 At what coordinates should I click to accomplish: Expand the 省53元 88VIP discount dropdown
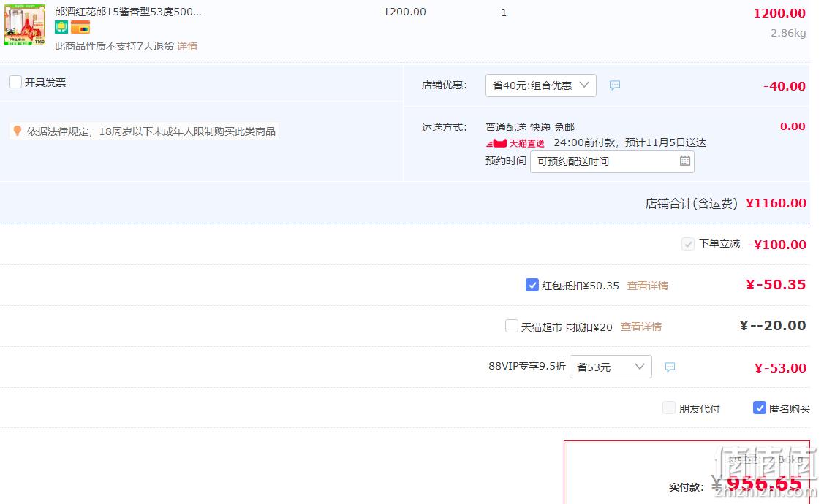611,367
